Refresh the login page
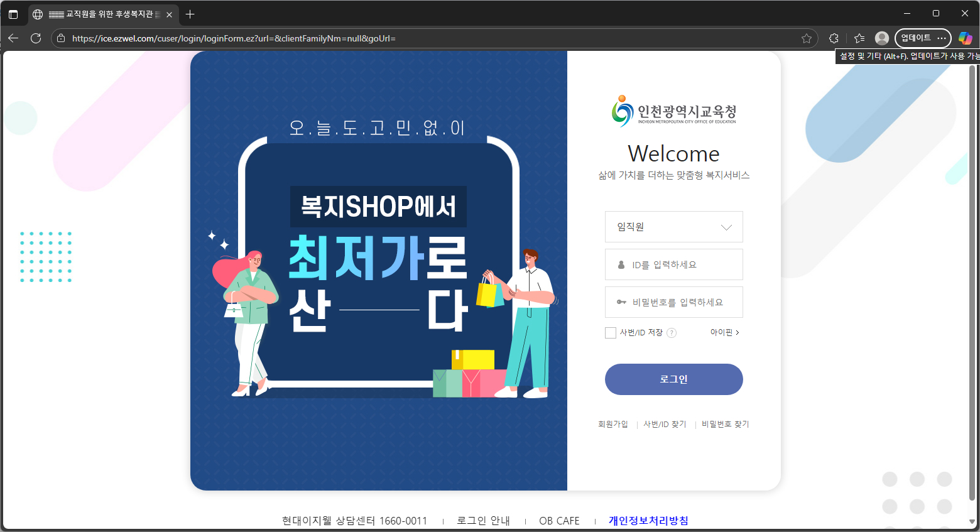 tap(36, 38)
